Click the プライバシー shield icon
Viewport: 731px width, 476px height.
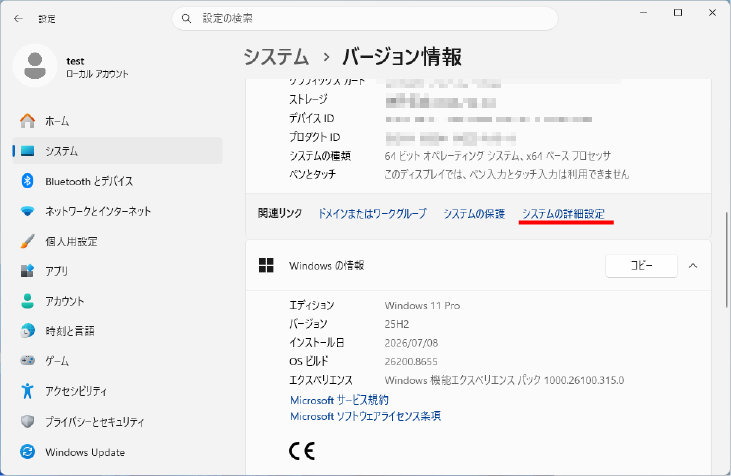click(28, 421)
